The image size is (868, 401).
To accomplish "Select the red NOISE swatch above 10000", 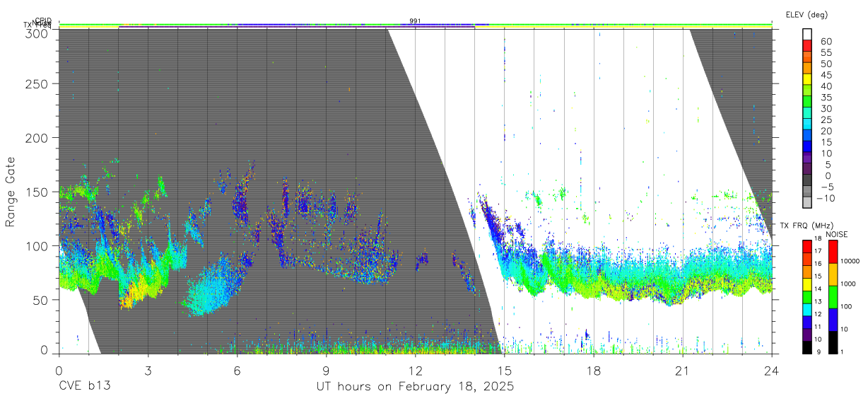I will point(833,250).
